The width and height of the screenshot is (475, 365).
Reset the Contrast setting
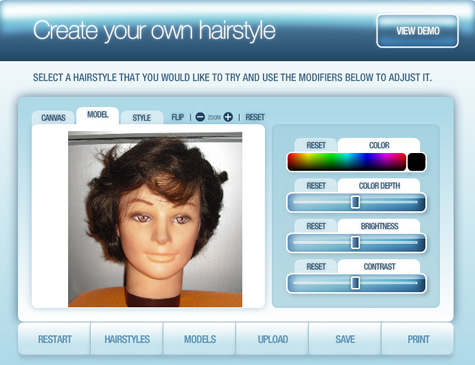pyautogui.click(x=316, y=267)
